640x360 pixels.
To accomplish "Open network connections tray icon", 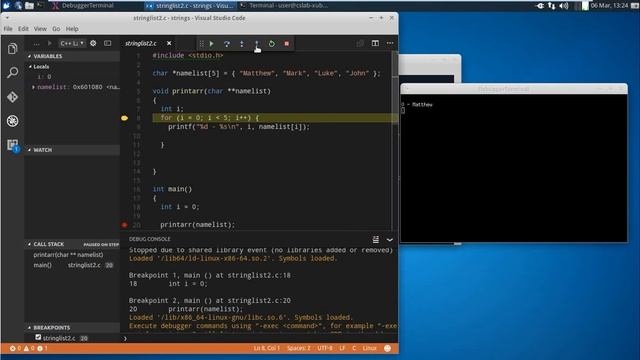I will click(x=551, y=6).
